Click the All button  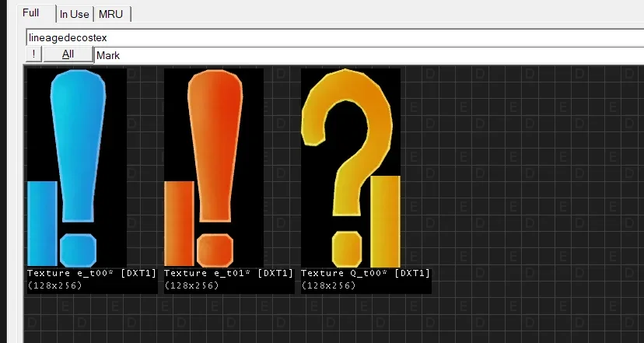(x=68, y=54)
